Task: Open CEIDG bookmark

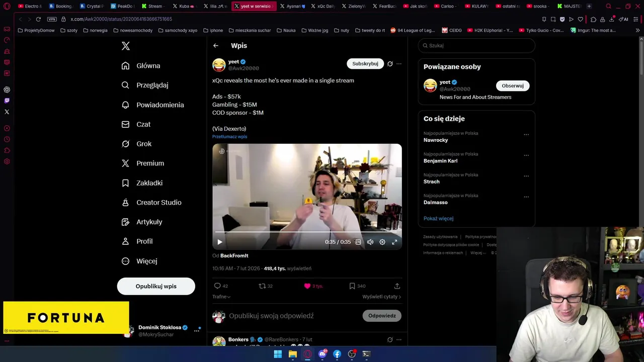Action: coord(452,30)
